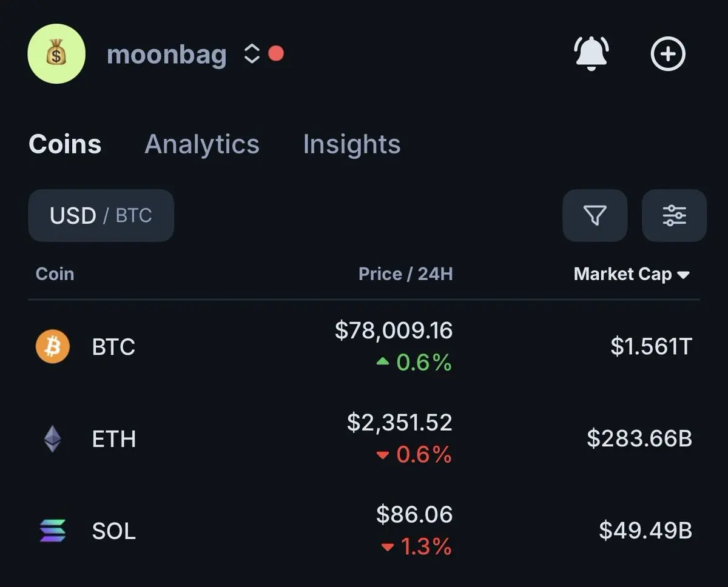This screenshot has width=728, height=587.
Task: Expand the moonbag portfolio switcher arrows
Action: pyautogui.click(x=252, y=55)
